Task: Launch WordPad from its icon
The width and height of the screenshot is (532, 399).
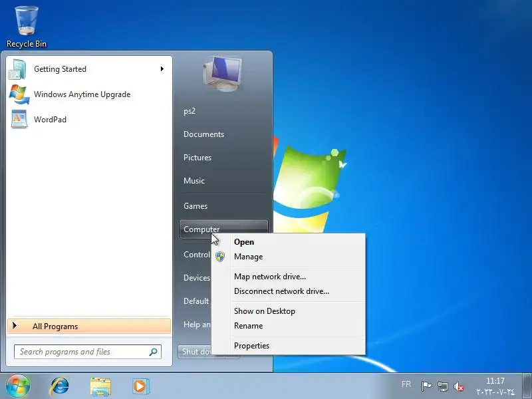Action: [x=19, y=120]
